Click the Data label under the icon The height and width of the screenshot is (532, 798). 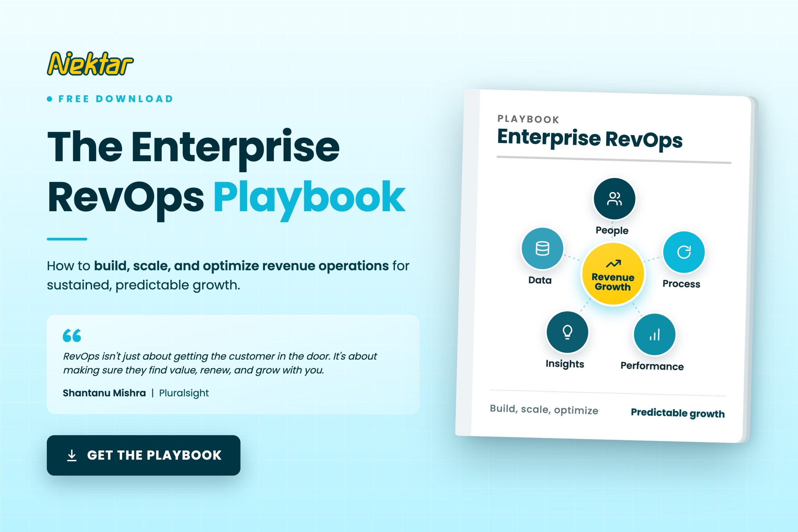coord(540,280)
